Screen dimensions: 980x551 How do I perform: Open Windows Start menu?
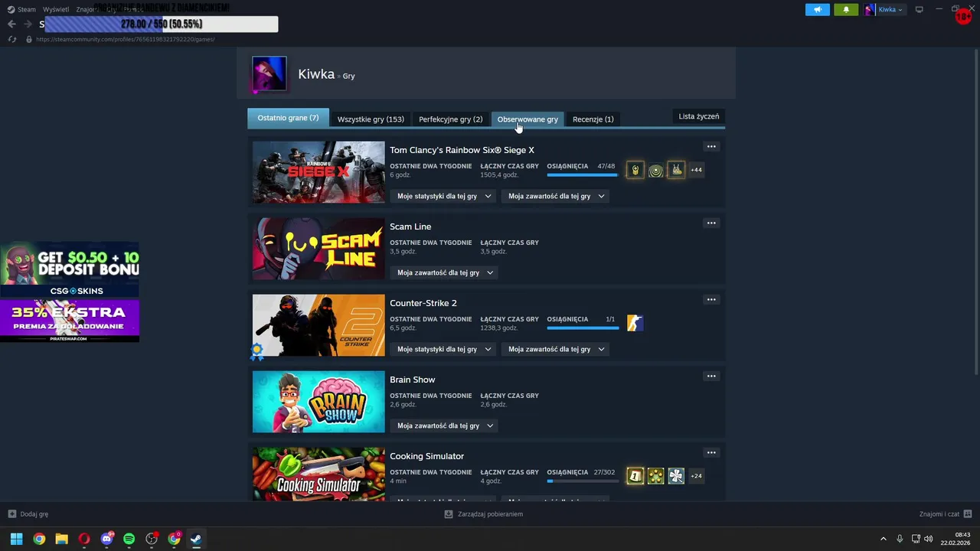16,539
